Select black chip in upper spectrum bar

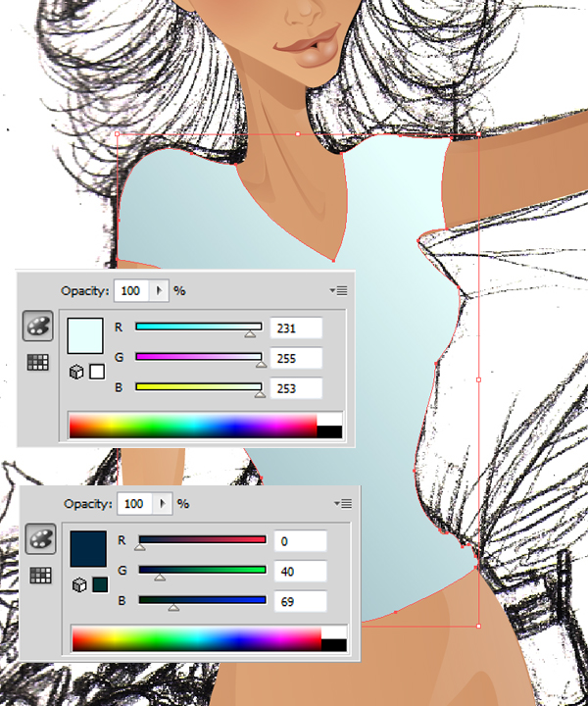tap(329, 431)
